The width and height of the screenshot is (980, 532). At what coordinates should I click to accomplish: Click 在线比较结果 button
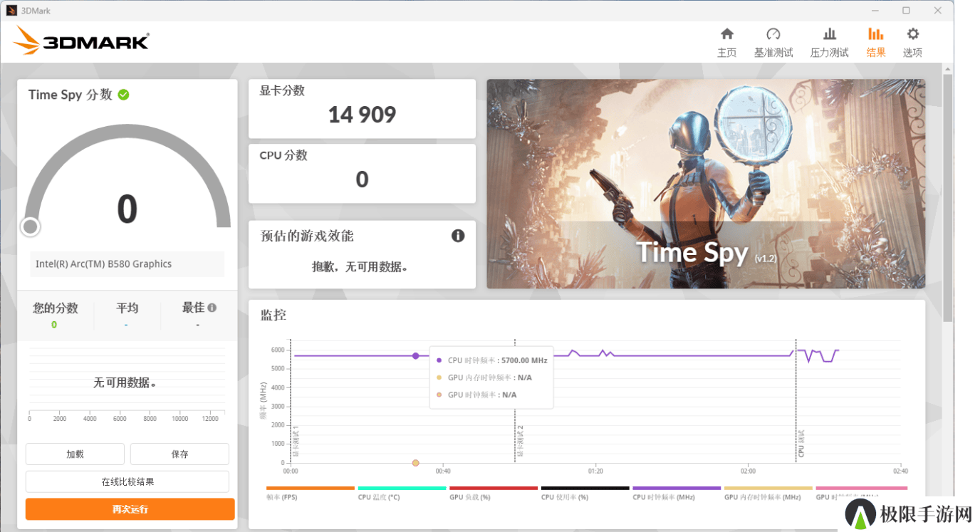click(127, 481)
